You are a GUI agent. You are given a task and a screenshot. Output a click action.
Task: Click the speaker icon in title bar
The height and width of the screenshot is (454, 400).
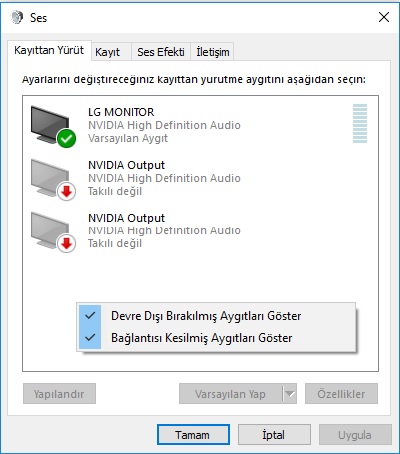pos(17,17)
